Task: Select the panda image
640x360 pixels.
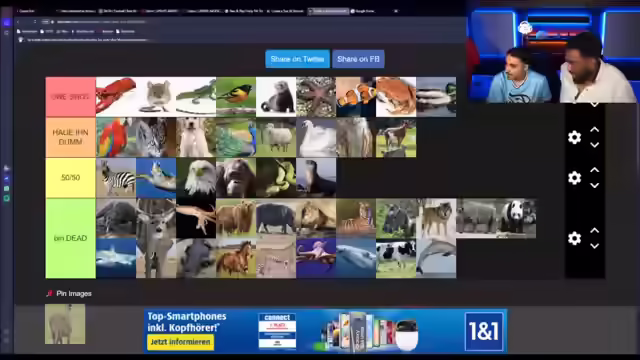Action: [x=516, y=218]
